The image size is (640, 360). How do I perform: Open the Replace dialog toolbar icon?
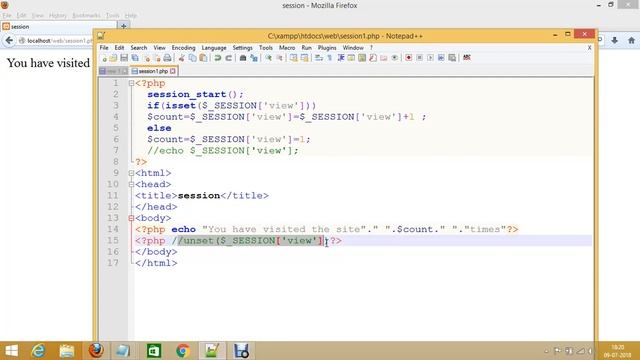[x=254, y=58]
